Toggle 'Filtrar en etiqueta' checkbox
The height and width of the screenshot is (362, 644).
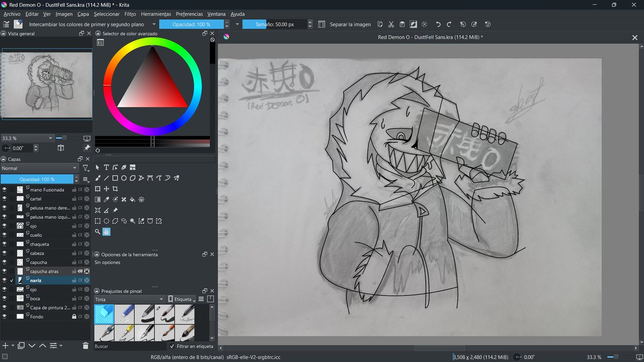172,346
